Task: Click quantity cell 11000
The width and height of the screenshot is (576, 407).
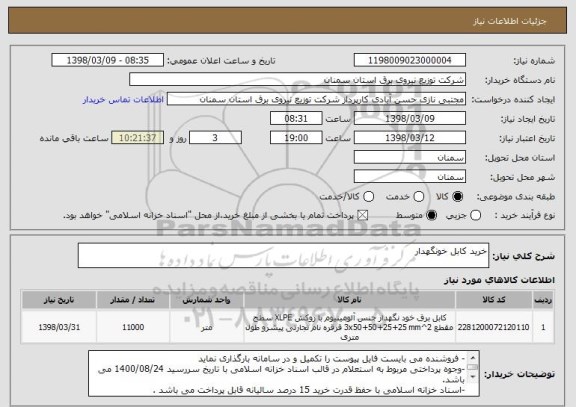Action: coord(133,327)
